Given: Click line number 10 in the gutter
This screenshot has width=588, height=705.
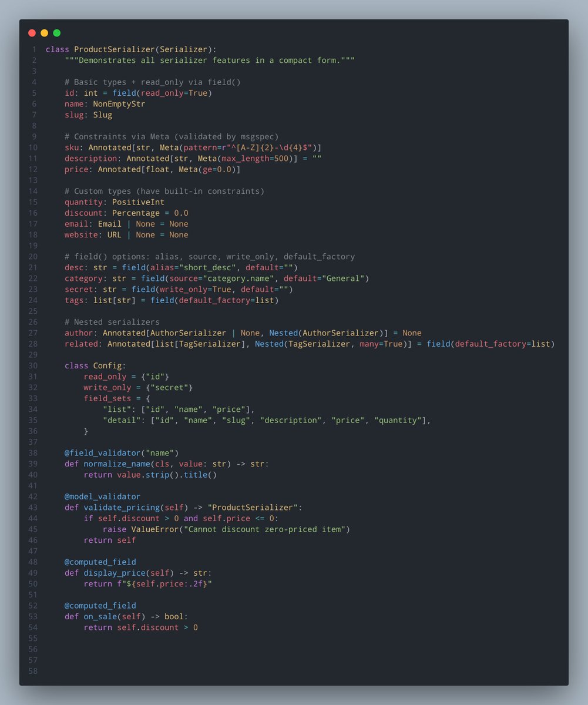Looking at the screenshot, I should [33, 147].
